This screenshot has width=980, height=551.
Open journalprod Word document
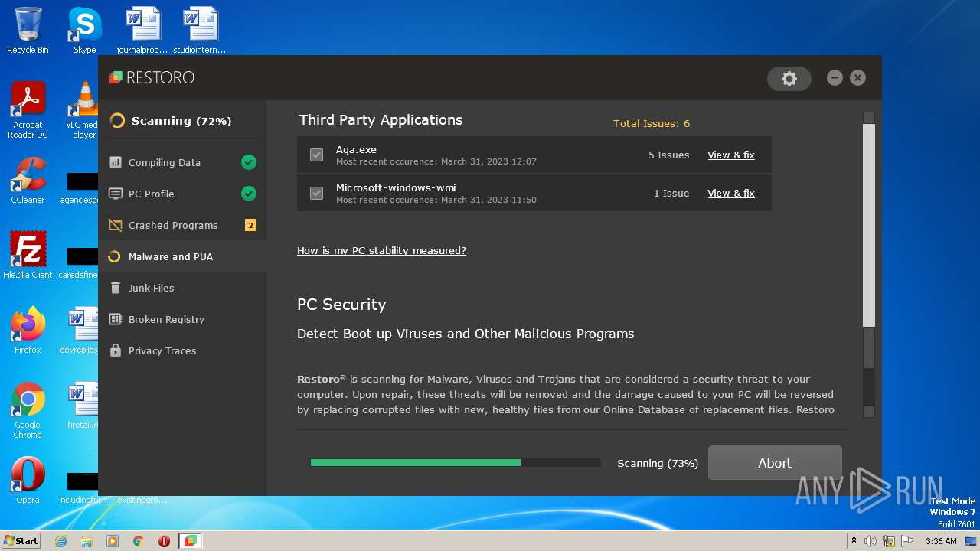coord(142,31)
